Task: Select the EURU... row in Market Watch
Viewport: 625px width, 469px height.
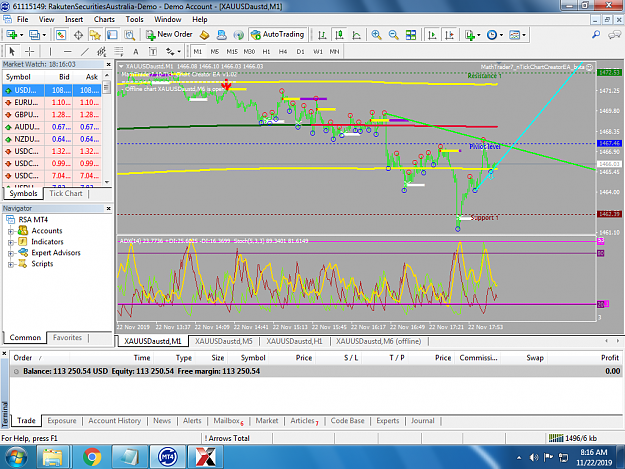Action: (x=52, y=102)
